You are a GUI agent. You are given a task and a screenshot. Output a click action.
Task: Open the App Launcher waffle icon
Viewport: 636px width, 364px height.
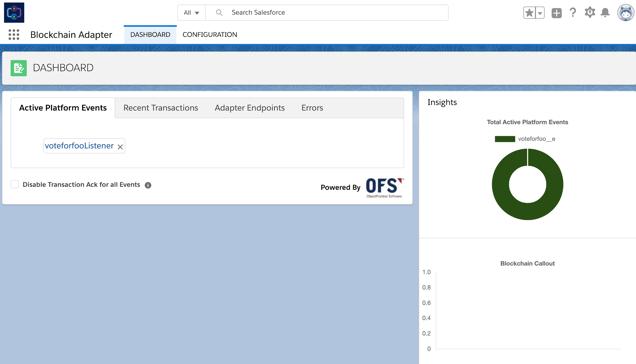pyautogui.click(x=14, y=35)
